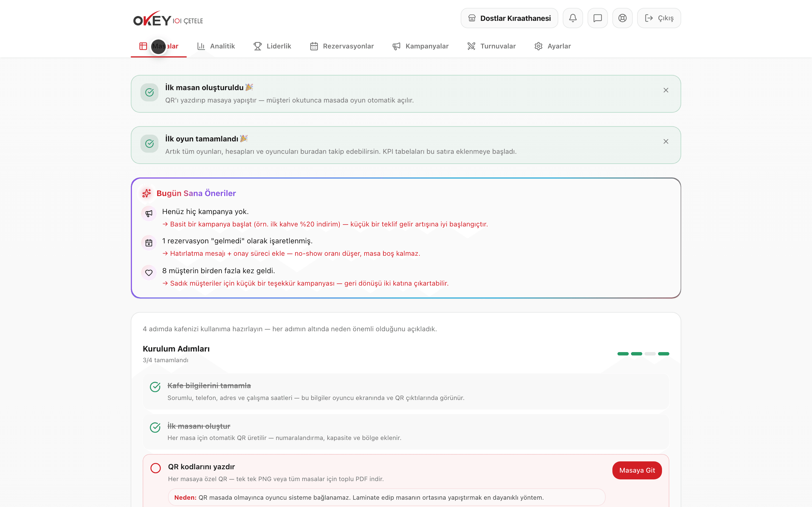Click the OKEY Çetele logo
This screenshot has height=507, width=812.
point(168,19)
